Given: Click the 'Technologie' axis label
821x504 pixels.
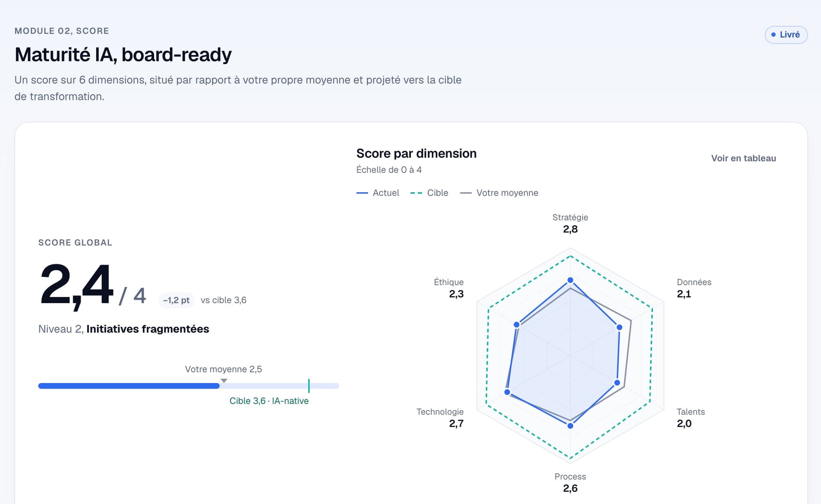Looking at the screenshot, I should point(440,412).
